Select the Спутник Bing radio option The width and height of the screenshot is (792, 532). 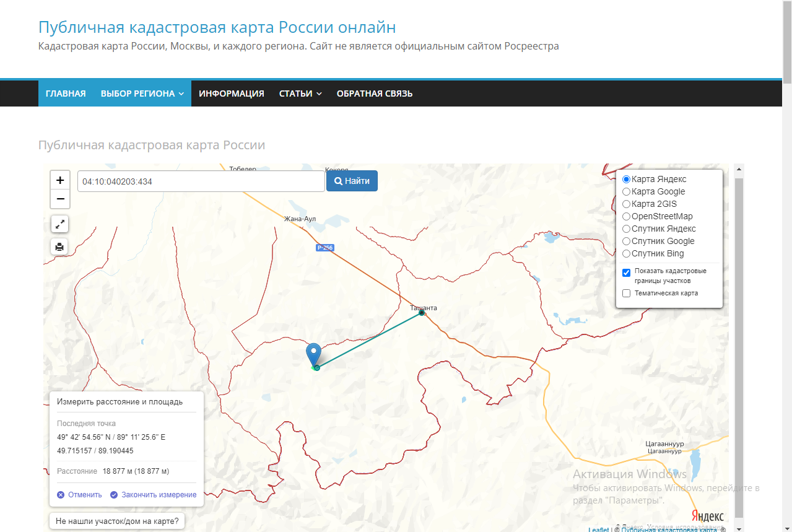pos(626,253)
